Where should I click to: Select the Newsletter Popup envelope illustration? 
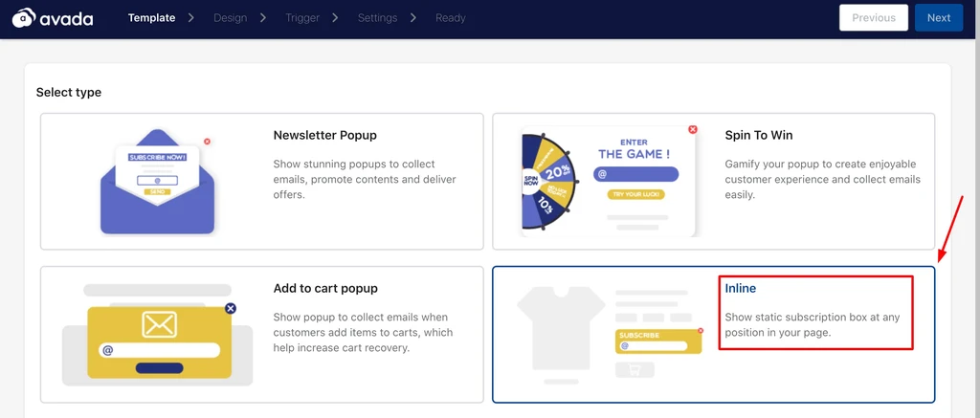point(157,182)
